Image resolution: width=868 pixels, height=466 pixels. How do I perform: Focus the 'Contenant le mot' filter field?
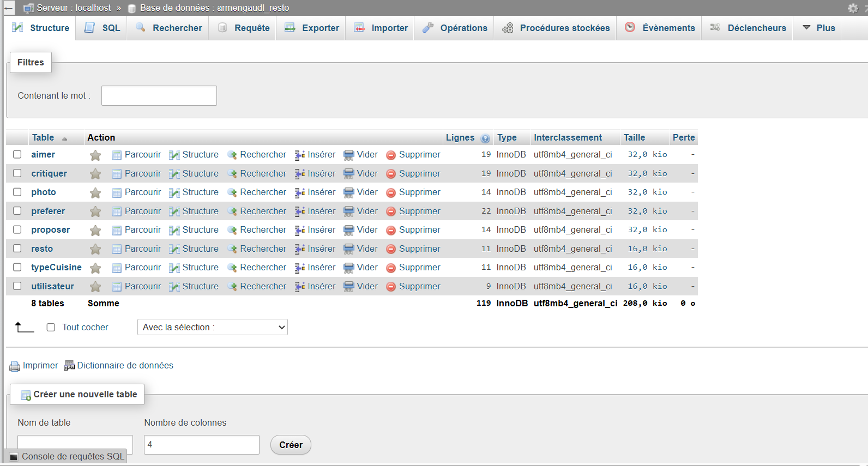[159, 96]
